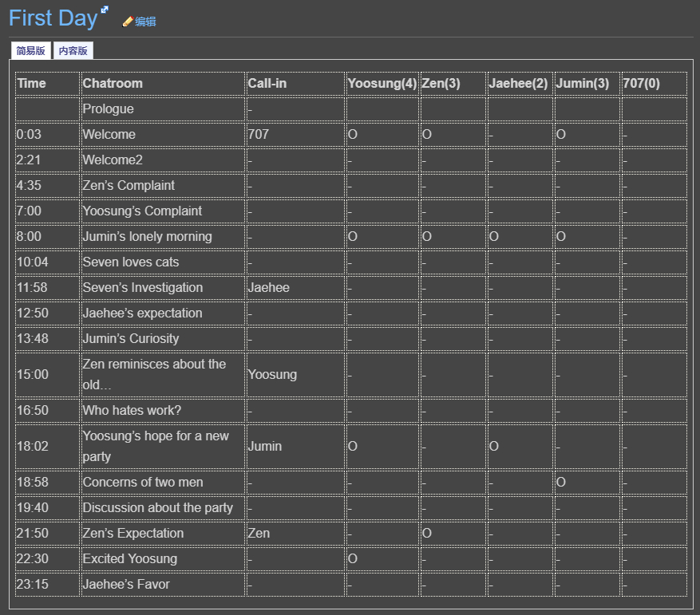Click the Zen(3) column header
The image size is (700, 615).
453,84
